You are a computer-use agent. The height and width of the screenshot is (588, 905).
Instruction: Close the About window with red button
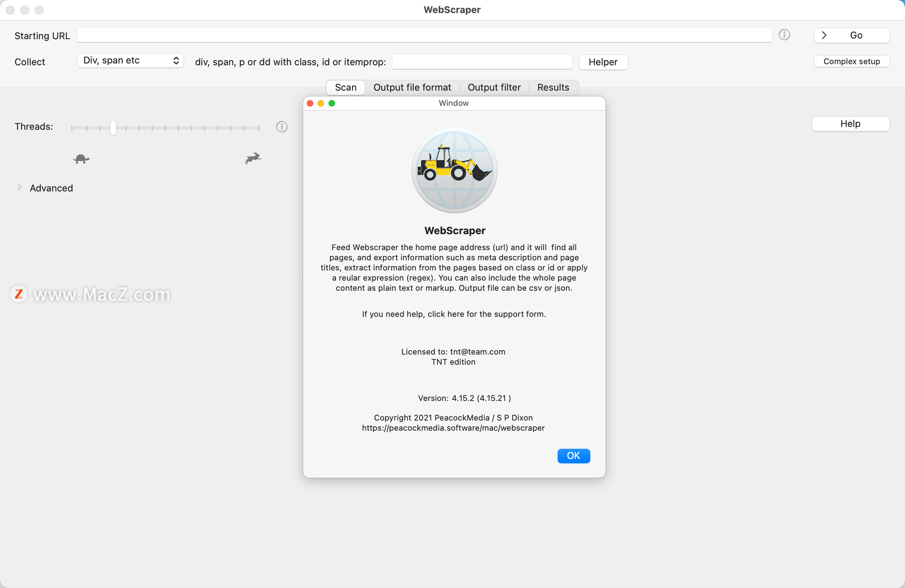click(x=310, y=103)
